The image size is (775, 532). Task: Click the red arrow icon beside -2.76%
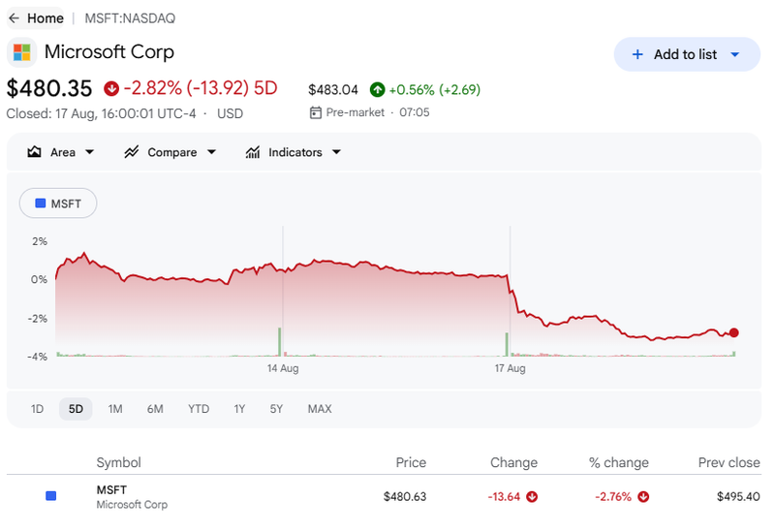pos(643,497)
